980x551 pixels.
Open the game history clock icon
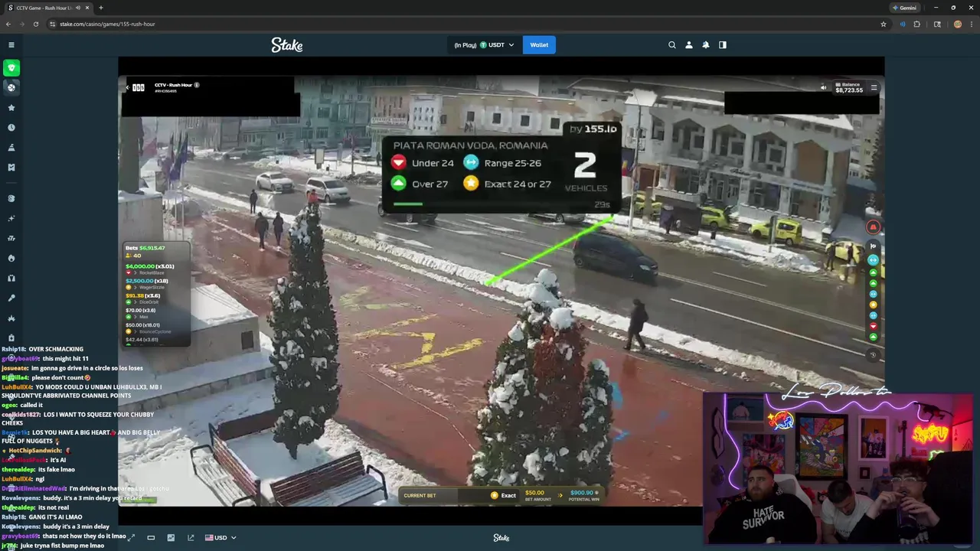click(873, 354)
